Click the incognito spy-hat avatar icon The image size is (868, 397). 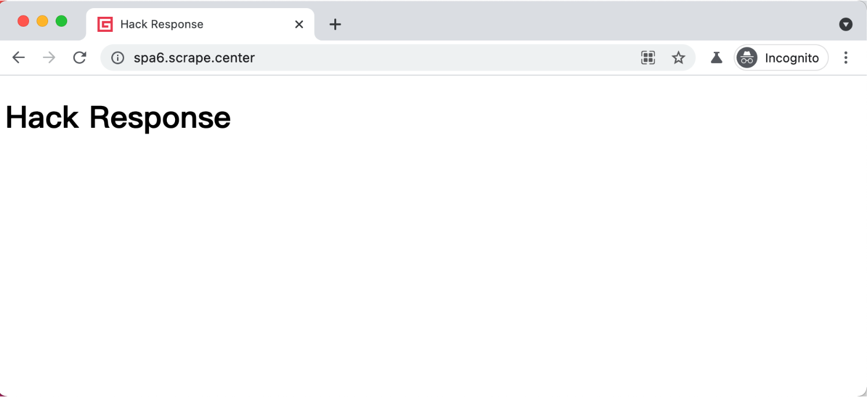tap(747, 57)
